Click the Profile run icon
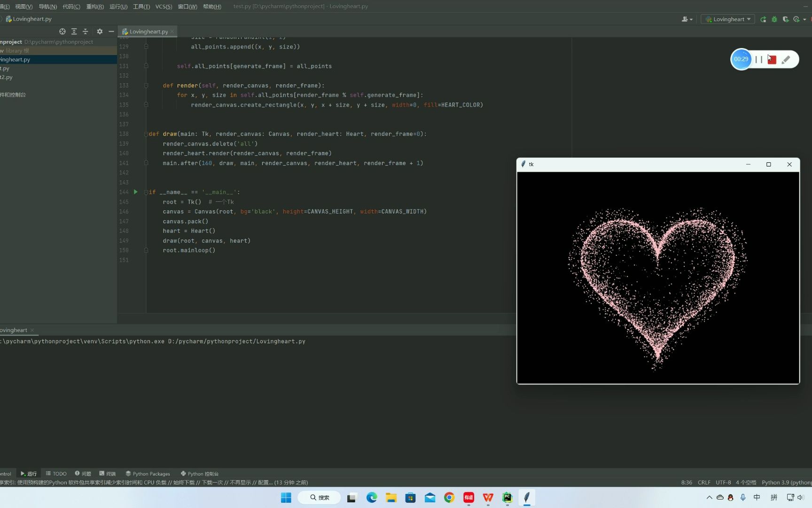 [x=796, y=19]
